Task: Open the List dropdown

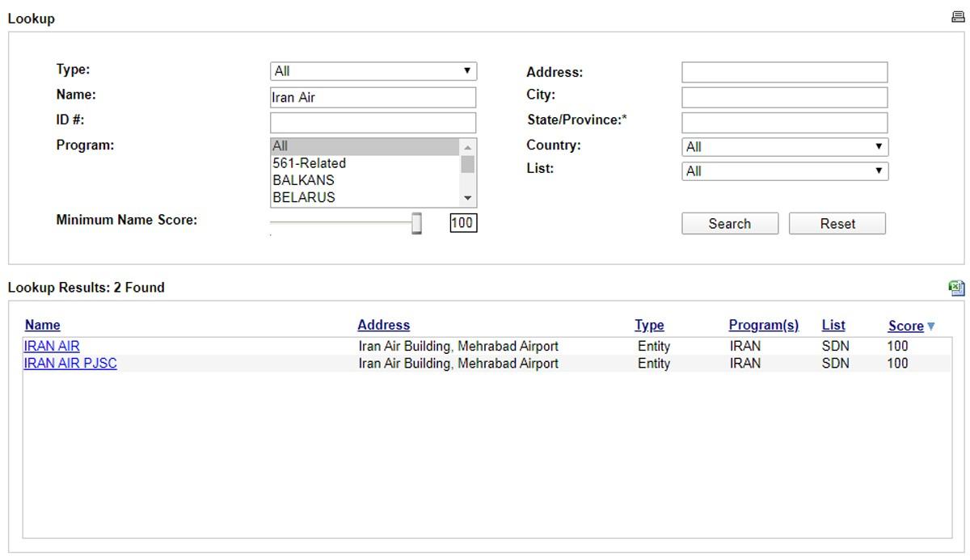Action: tap(785, 171)
